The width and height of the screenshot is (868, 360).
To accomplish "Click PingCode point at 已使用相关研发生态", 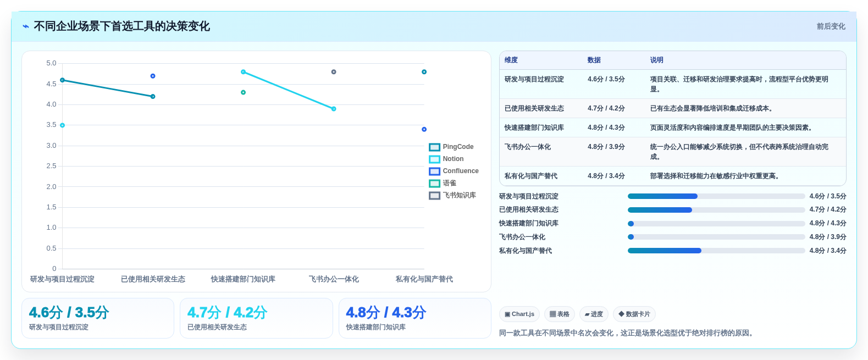I will [x=153, y=97].
